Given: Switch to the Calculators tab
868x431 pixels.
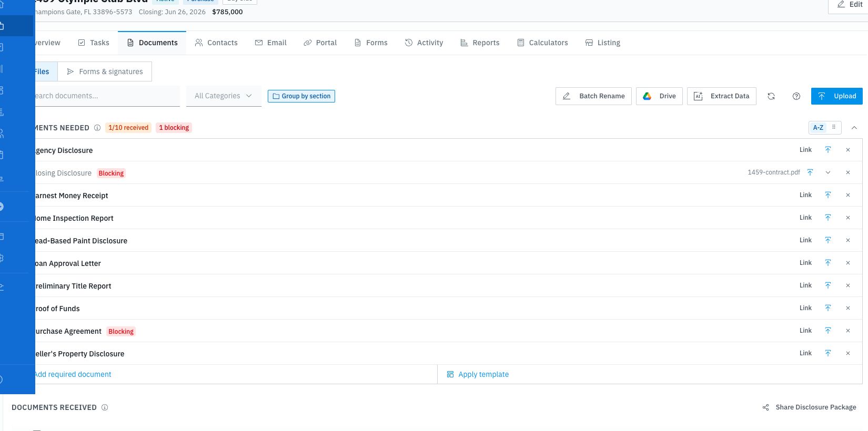Looking at the screenshot, I should (542, 43).
